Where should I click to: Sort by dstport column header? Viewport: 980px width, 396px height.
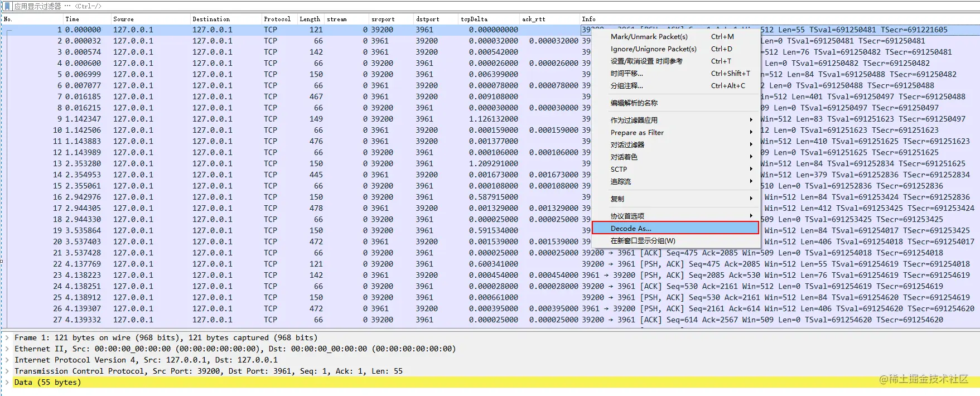click(436, 19)
